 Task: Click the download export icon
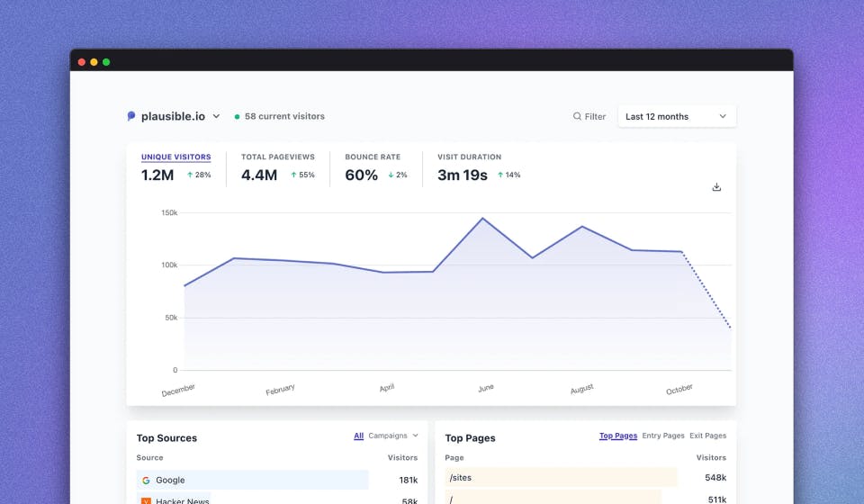716,187
